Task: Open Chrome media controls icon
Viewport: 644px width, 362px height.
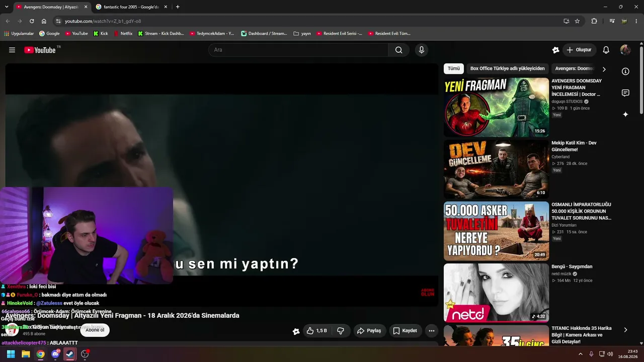Action: (612, 21)
